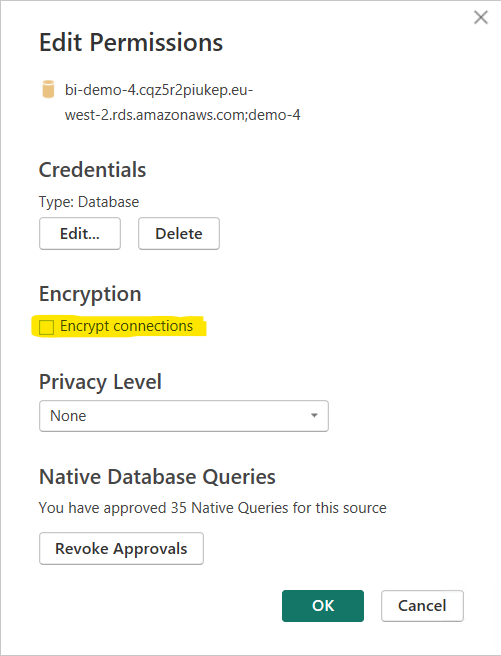Image resolution: width=501 pixels, height=656 pixels.
Task: Click the Native Database Queries heading
Action: pyautogui.click(x=157, y=477)
